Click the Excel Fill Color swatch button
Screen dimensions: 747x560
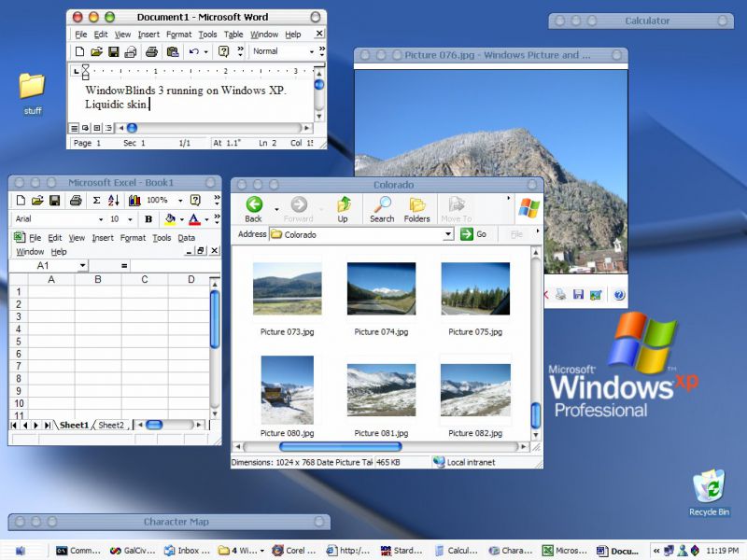pyautogui.click(x=169, y=219)
